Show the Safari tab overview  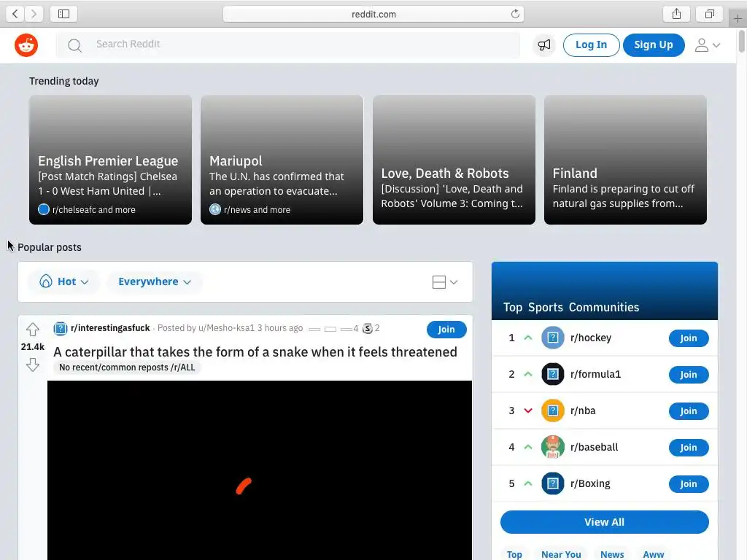coord(709,14)
